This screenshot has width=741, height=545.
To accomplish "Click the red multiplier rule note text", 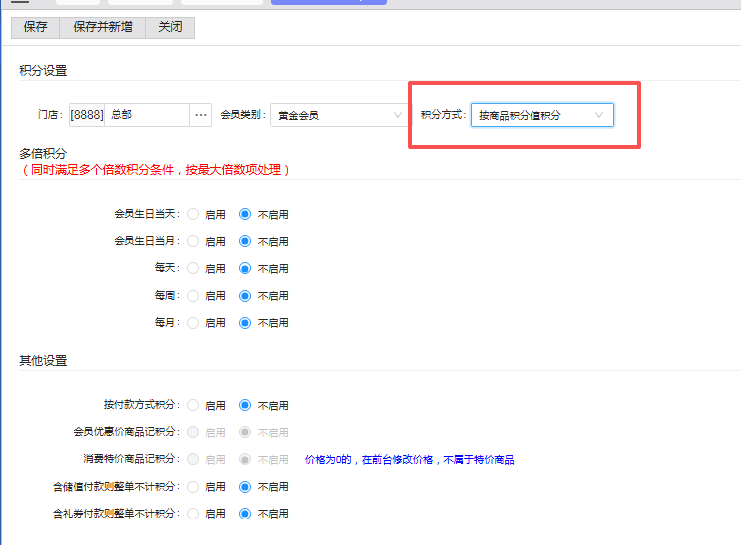I will click(x=156, y=170).
